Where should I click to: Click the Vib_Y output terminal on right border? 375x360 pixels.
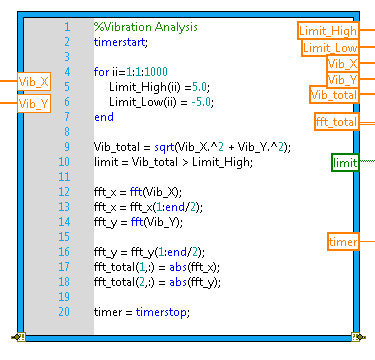pos(343,80)
